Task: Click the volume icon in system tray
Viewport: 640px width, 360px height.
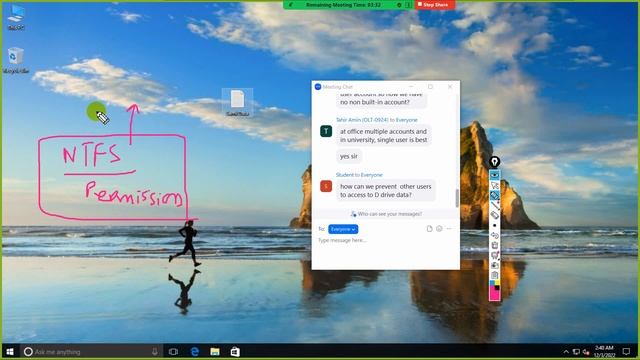Action: tap(586, 351)
